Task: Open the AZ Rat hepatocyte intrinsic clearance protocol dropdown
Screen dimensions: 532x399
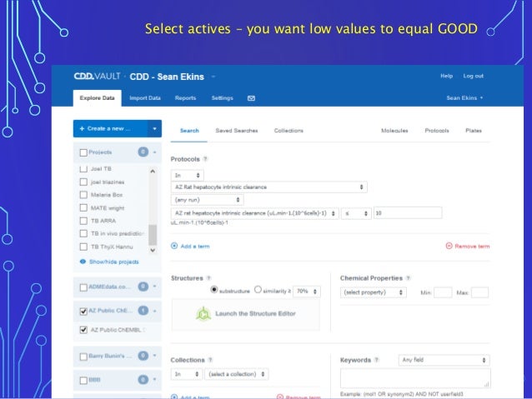Action: [269, 187]
